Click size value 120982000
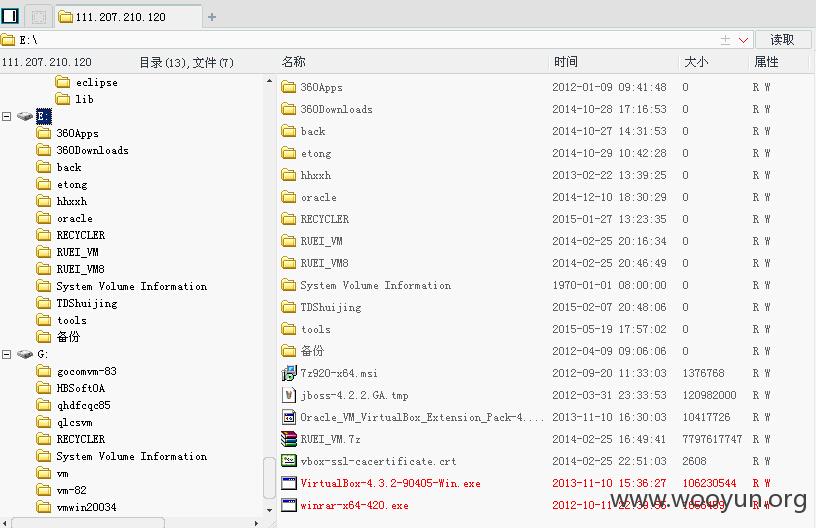The image size is (816, 528). pos(709,395)
